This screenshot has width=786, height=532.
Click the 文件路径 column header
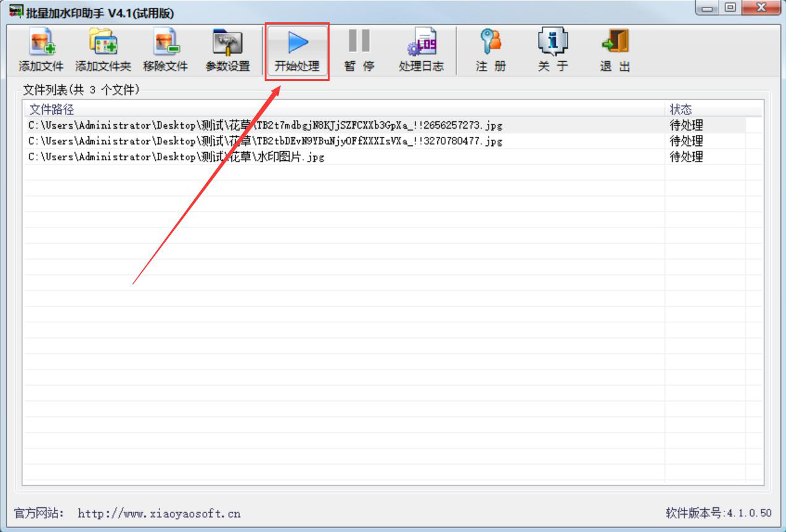344,109
